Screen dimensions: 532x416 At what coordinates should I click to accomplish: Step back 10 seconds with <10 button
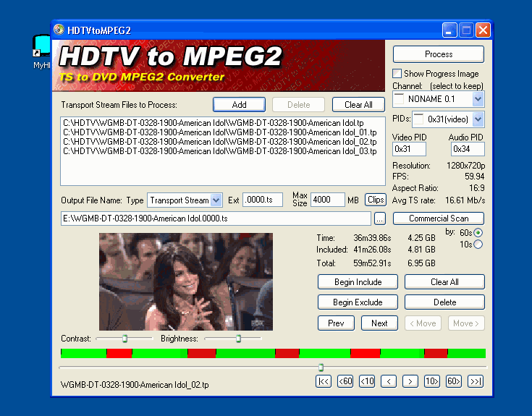tap(367, 381)
